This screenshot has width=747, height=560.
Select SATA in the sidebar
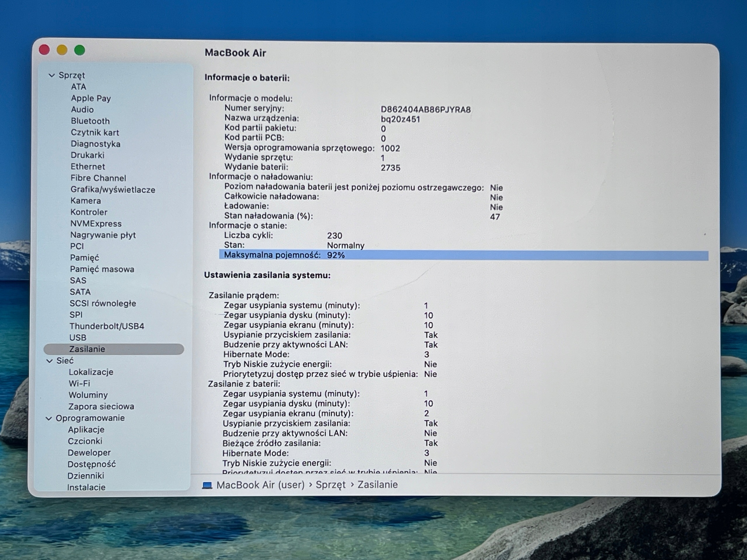(x=80, y=292)
